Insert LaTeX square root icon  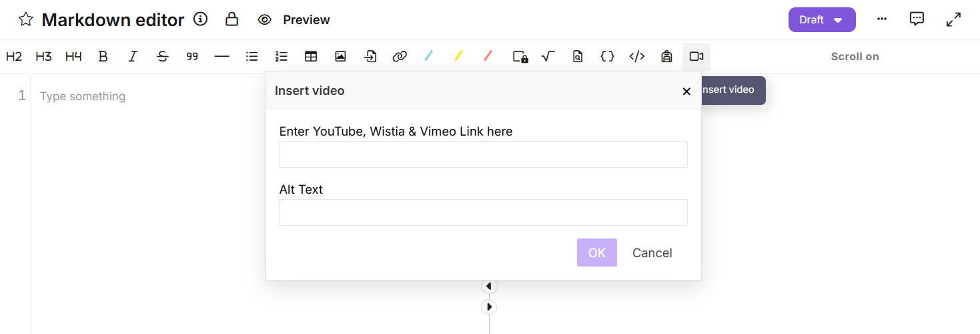click(548, 57)
